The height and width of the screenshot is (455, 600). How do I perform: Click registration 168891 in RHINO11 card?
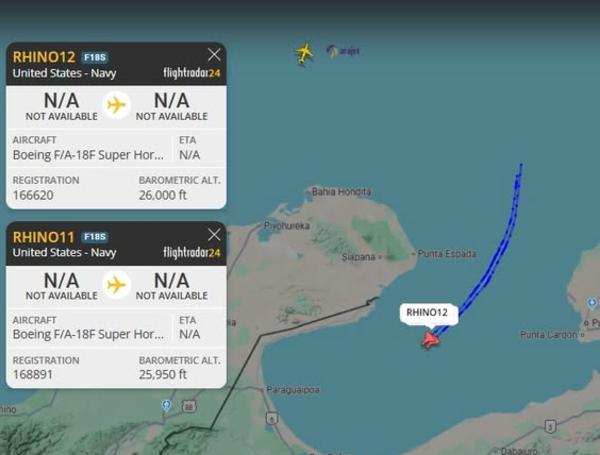click(x=33, y=374)
